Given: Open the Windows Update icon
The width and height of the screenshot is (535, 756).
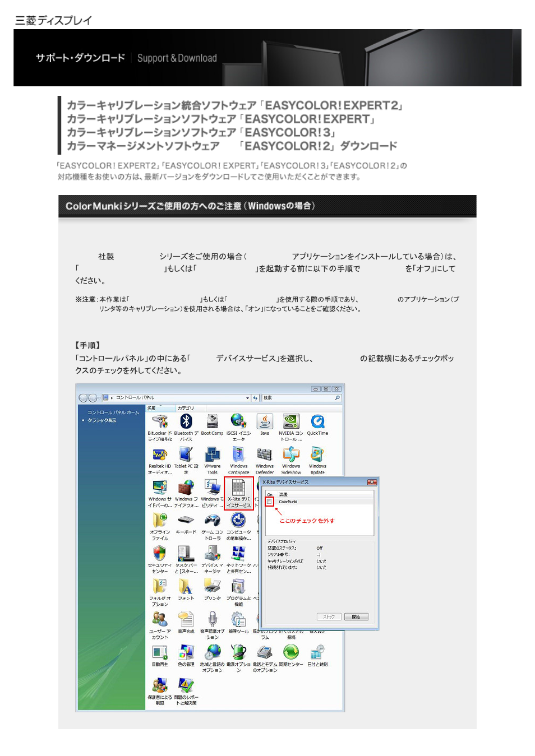Looking at the screenshot, I should 317,461.
